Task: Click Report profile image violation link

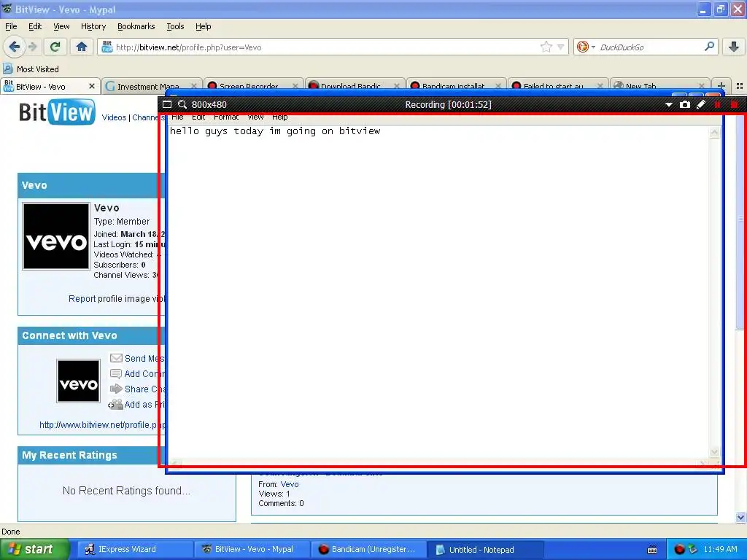Action: click(116, 298)
